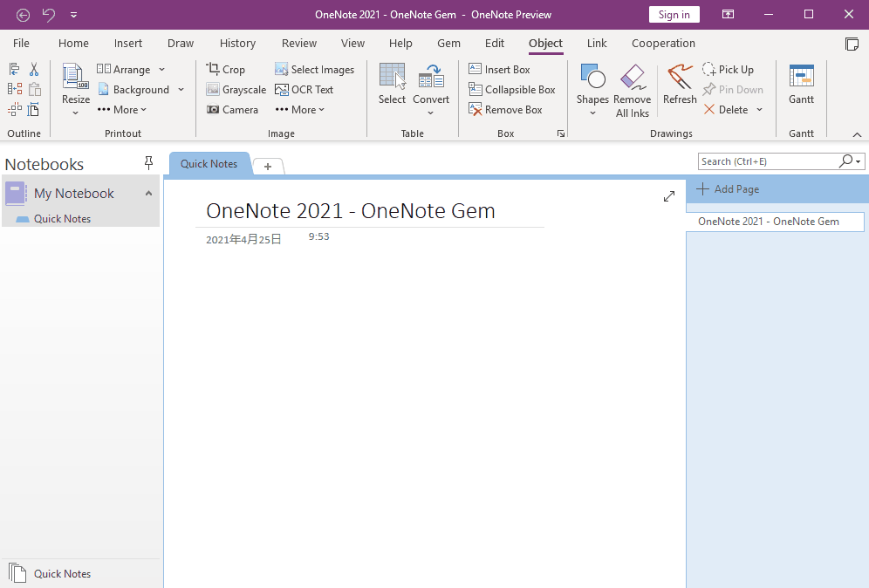The width and height of the screenshot is (869, 588).
Task: Open the Gantt tool
Action: pyautogui.click(x=802, y=83)
